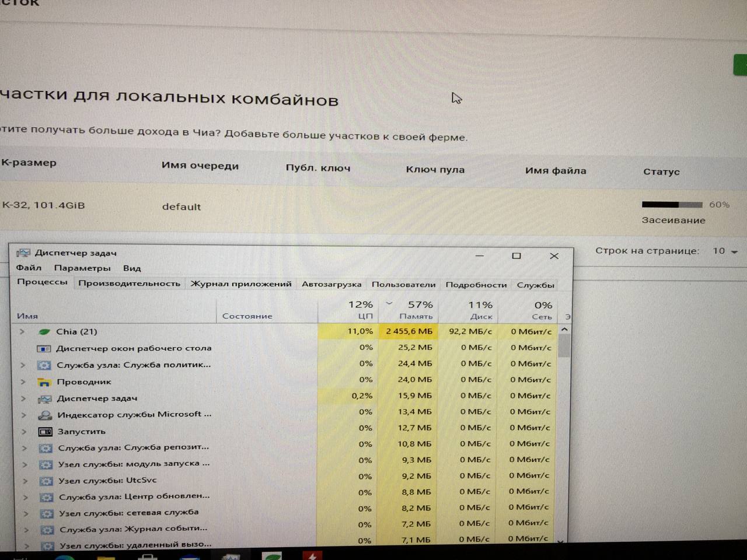
Task: Click Ключ пула column header in Chia
Action: (x=435, y=170)
